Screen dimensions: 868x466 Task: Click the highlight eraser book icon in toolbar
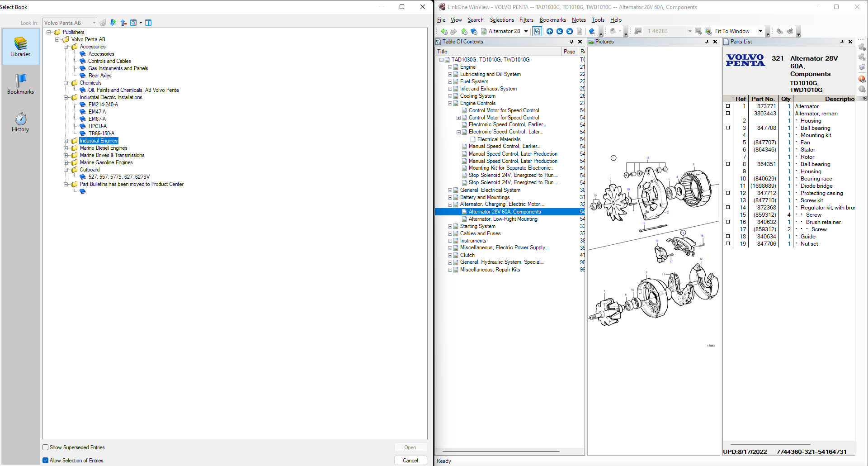(x=593, y=31)
